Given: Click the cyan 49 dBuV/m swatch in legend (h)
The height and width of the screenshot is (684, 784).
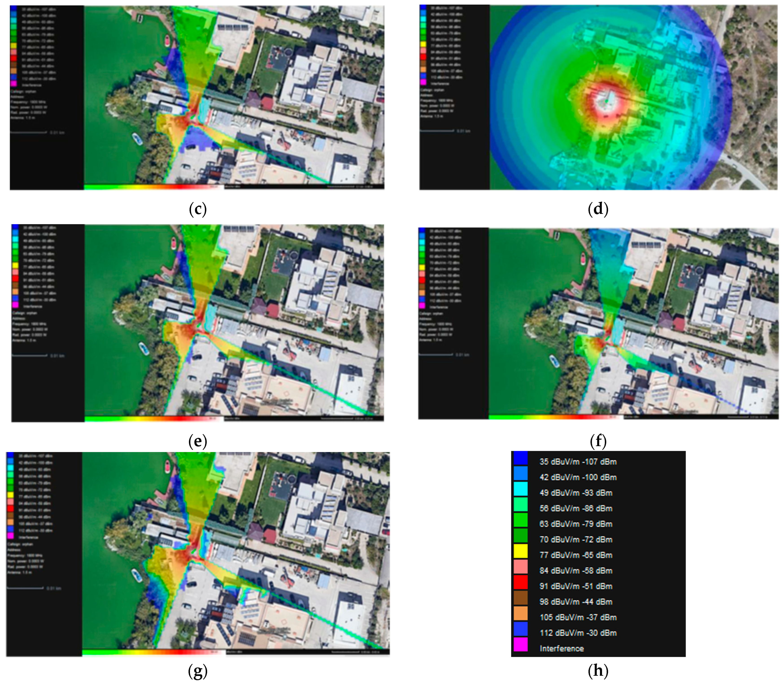Looking at the screenshot, I should pyautogui.click(x=520, y=489).
